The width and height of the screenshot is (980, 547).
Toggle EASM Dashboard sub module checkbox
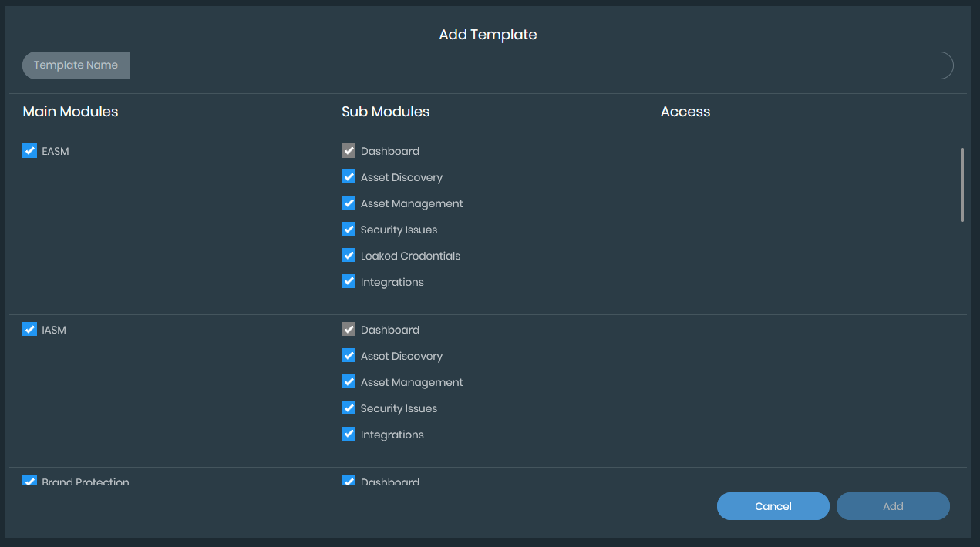(349, 151)
